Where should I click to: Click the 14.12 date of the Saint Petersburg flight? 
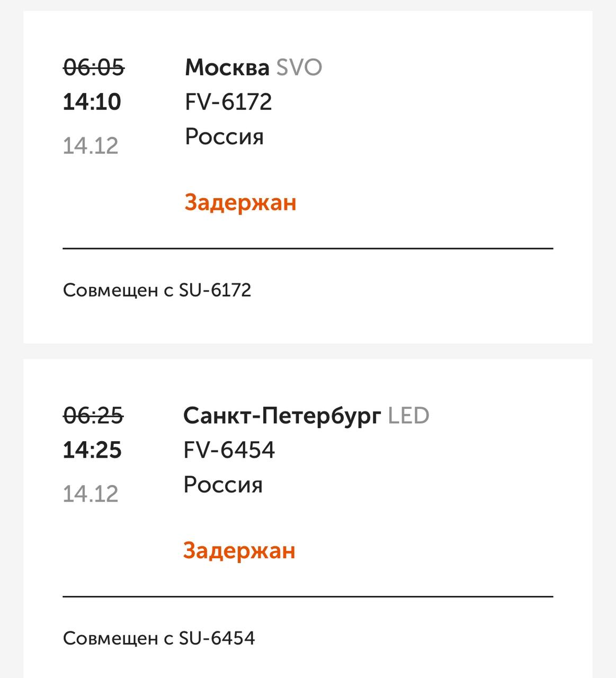[x=91, y=494]
